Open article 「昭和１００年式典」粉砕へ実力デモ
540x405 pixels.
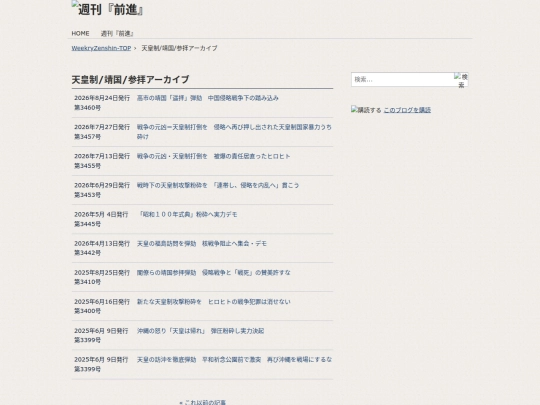(x=188, y=215)
